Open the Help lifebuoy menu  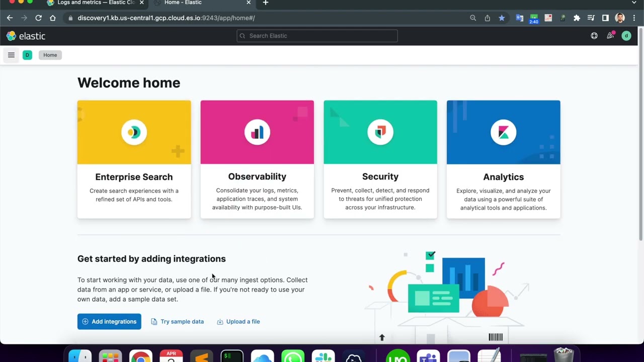pyautogui.click(x=594, y=36)
